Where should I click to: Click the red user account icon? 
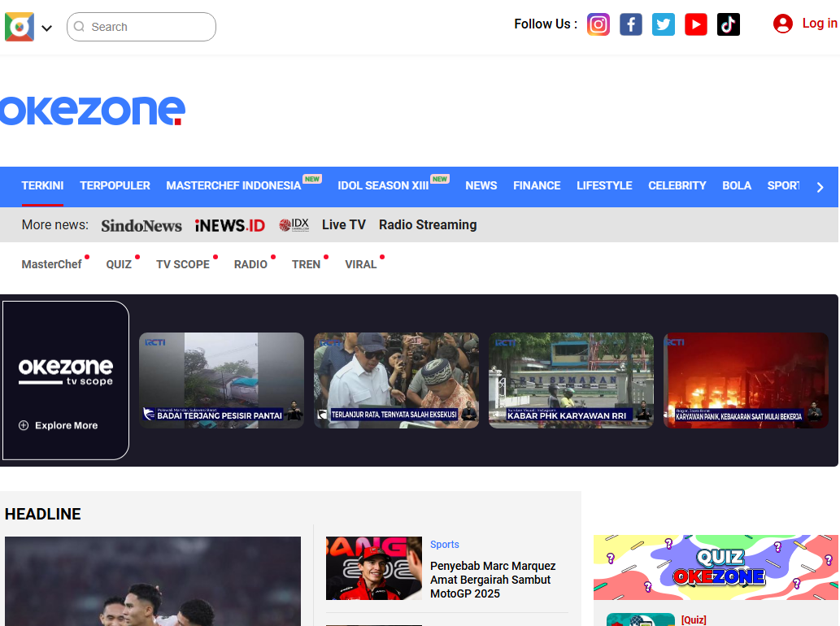click(x=783, y=24)
